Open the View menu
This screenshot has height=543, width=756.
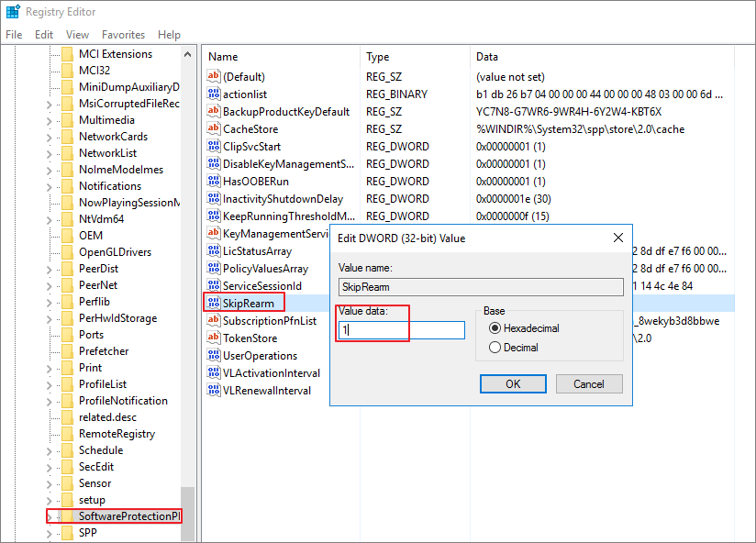click(x=77, y=34)
